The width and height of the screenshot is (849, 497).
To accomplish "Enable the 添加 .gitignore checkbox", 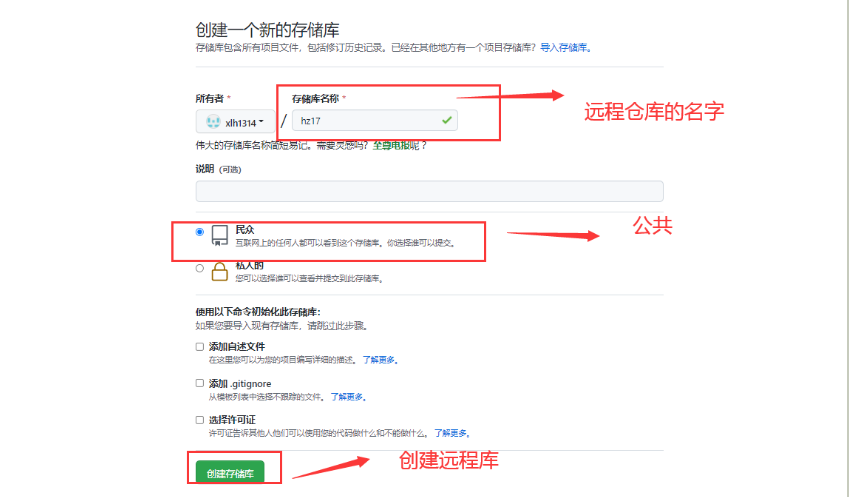I will 200,383.
